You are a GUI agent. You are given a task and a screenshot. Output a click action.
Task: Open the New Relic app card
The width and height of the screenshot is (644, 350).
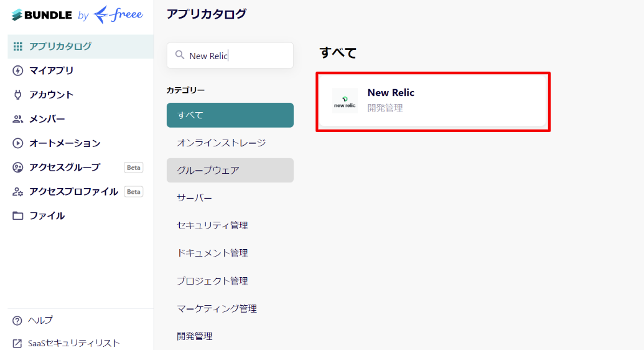[x=432, y=101]
